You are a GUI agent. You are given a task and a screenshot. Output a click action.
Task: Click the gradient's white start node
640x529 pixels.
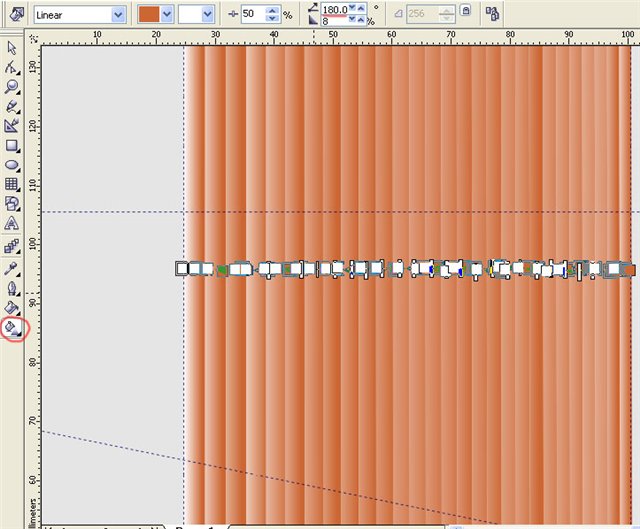pos(182,269)
